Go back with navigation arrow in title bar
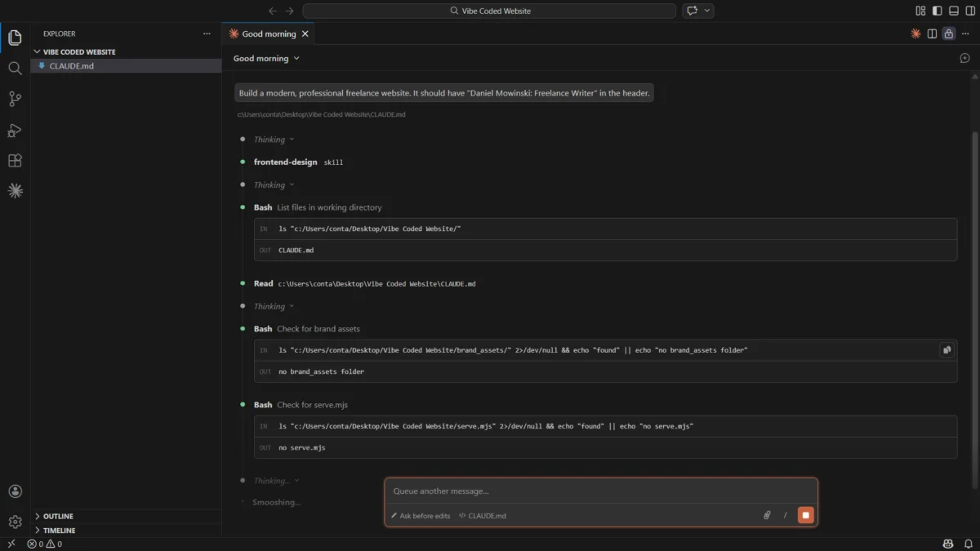The image size is (980, 551). coord(273,11)
